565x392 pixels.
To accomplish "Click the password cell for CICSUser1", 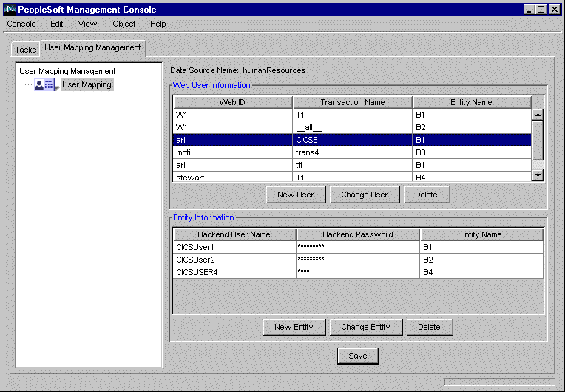I will click(x=358, y=247).
